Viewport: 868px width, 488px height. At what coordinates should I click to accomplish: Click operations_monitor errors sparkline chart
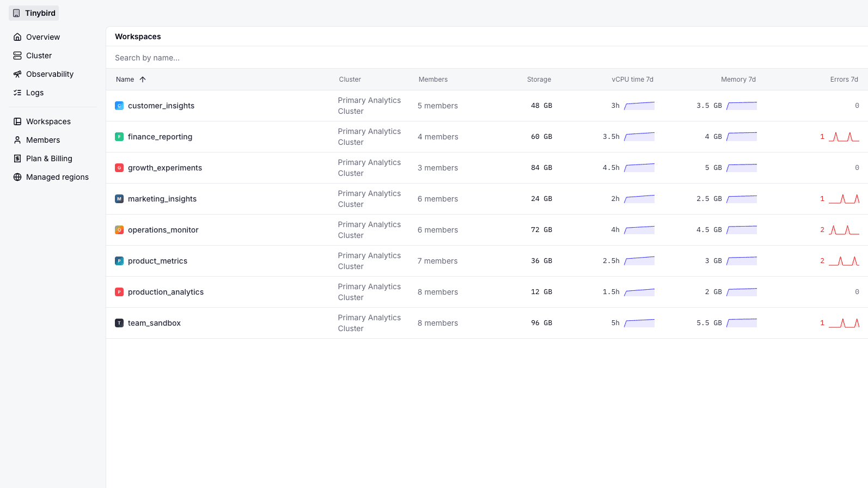click(x=844, y=230)
